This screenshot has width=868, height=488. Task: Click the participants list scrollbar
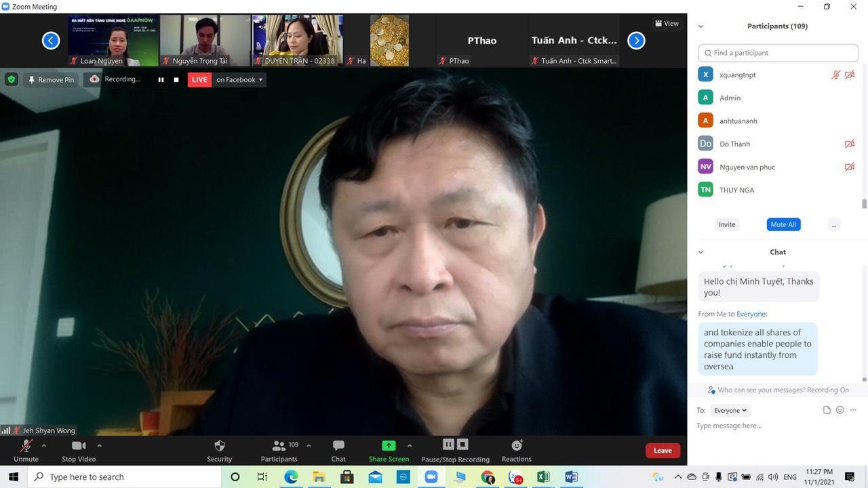click(865, 204)
